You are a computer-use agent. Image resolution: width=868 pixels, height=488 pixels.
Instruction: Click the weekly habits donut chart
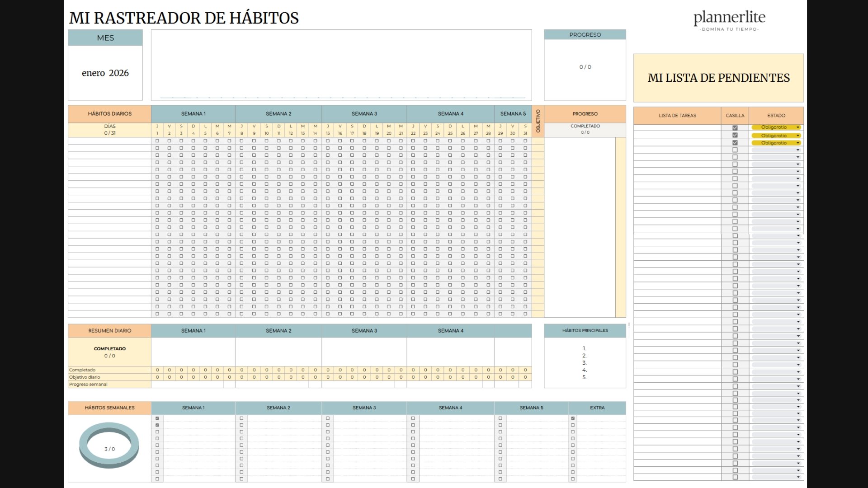point(109,445)
